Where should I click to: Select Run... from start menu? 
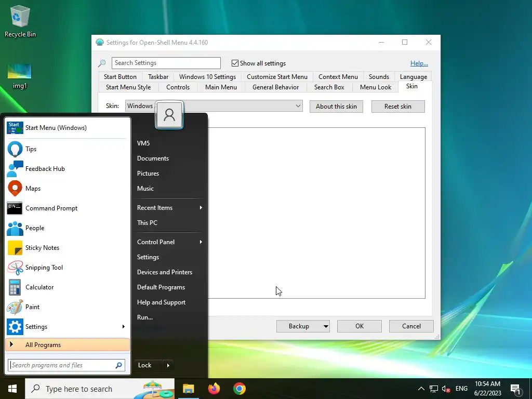click(170, 317)
